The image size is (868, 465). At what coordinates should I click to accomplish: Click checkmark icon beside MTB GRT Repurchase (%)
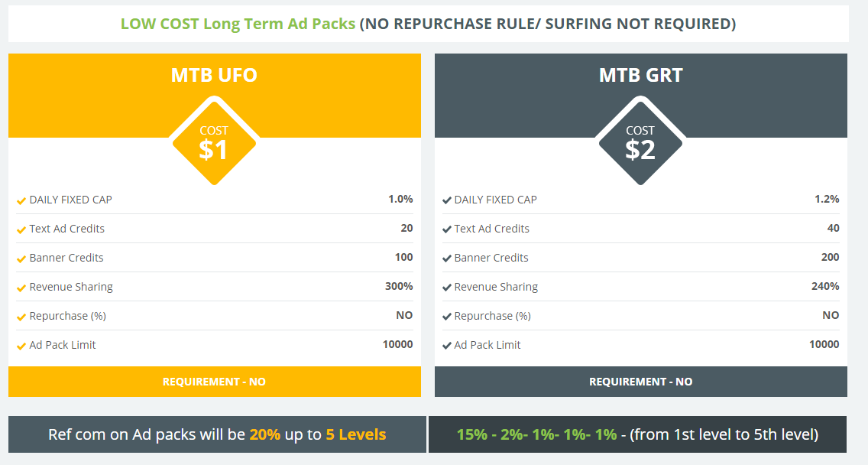tap(447, 317)
